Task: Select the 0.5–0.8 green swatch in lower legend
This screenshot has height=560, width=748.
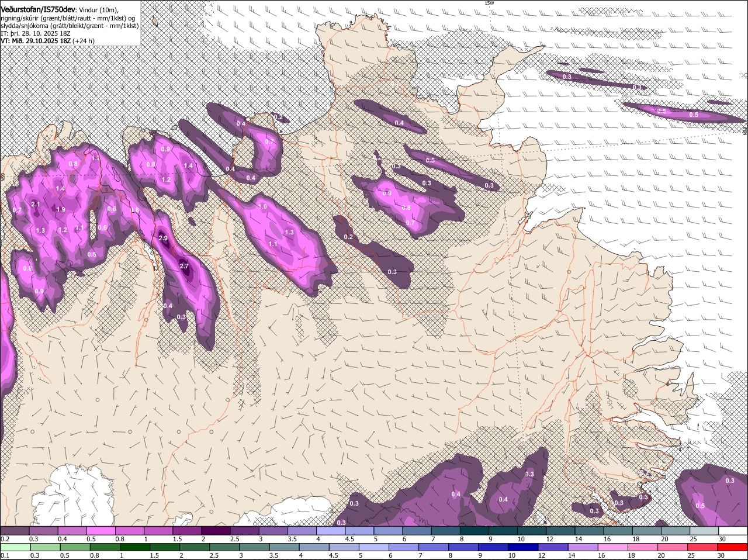Action: pos(75,548)
